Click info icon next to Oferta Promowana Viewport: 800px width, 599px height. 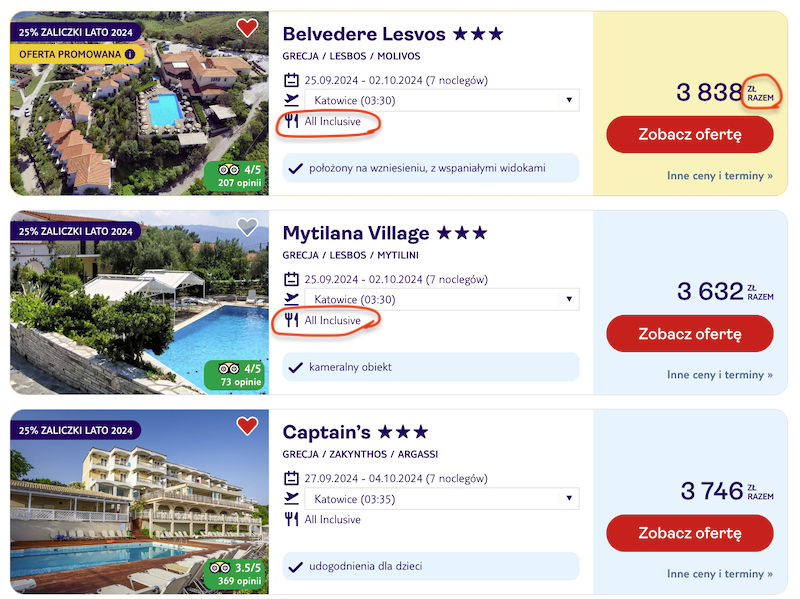click(130, 54)
